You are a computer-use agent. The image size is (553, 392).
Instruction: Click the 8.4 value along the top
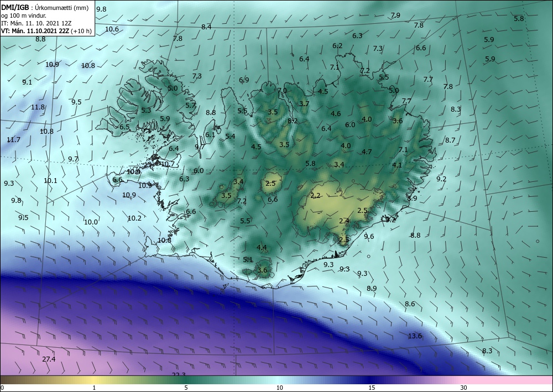[206, 27]
